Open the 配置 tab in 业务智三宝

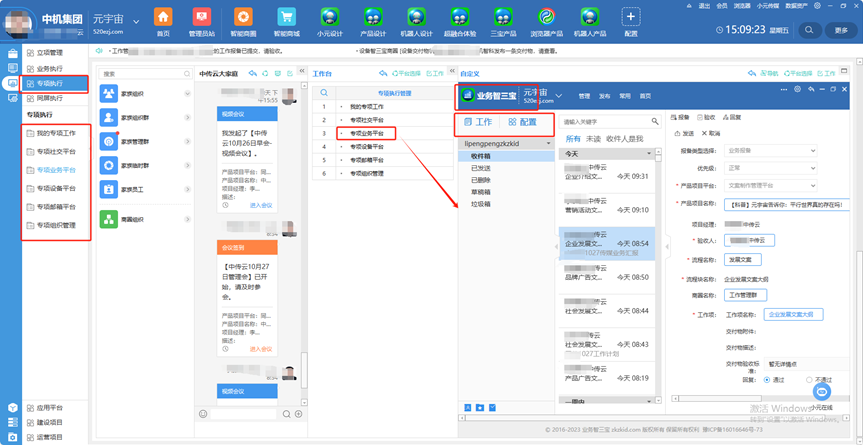point(522,122)
